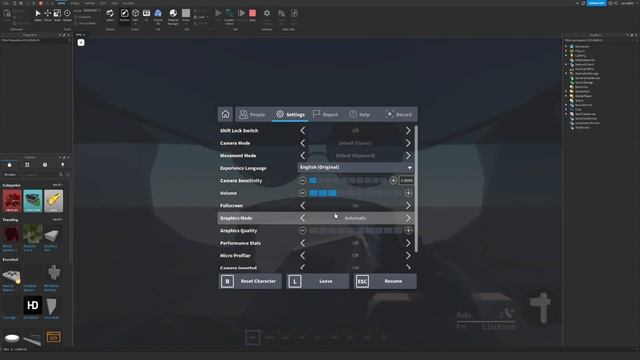
Task: Click the Roblox menu button in viewport
Action: tap(81, 42)
